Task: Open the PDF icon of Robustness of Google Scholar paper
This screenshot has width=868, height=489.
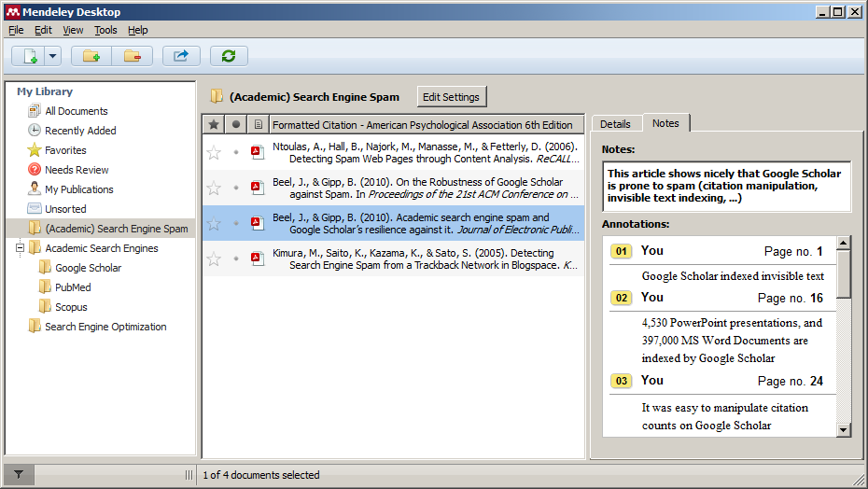Action: click(x=258, y=188)
